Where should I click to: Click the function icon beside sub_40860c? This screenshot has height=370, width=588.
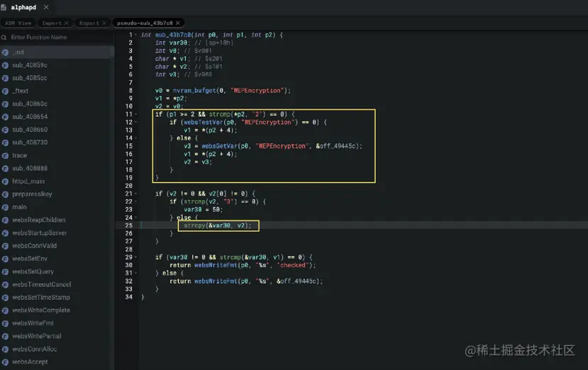click(x=5, y=104)
